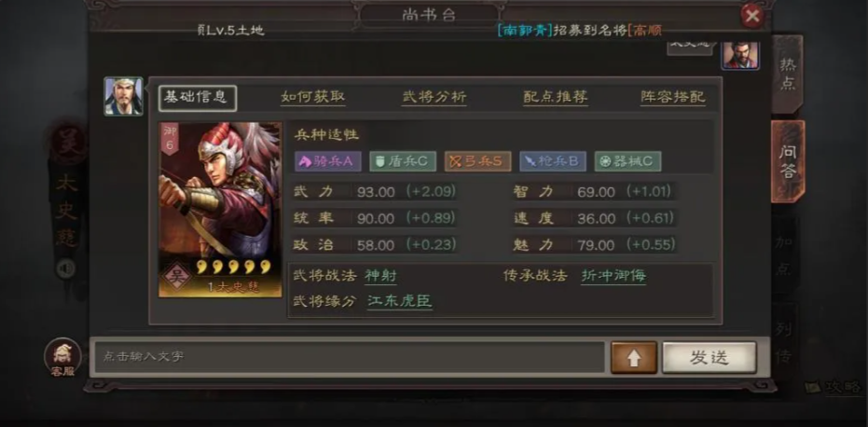Select the 枪兵B troop type badge
This screenshot has width=868, height=427.
(x=553, y=161)
